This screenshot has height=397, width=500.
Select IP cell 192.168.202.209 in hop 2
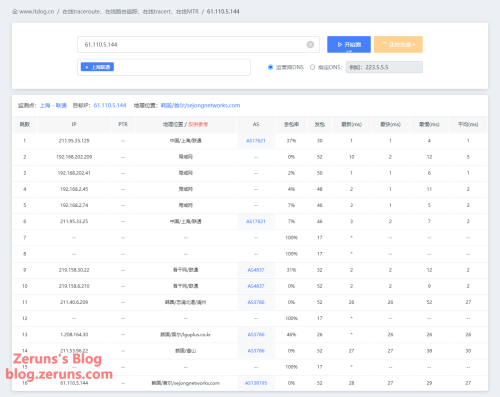coord(74,157)
